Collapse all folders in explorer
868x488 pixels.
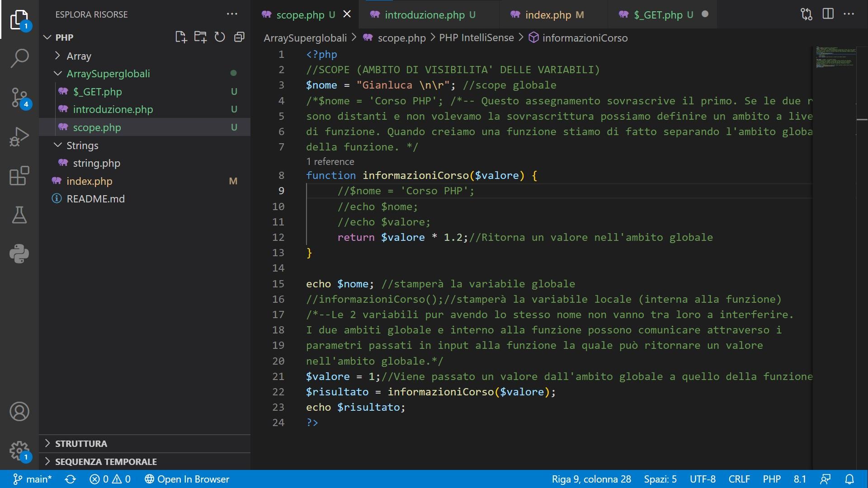click(239, 37)
